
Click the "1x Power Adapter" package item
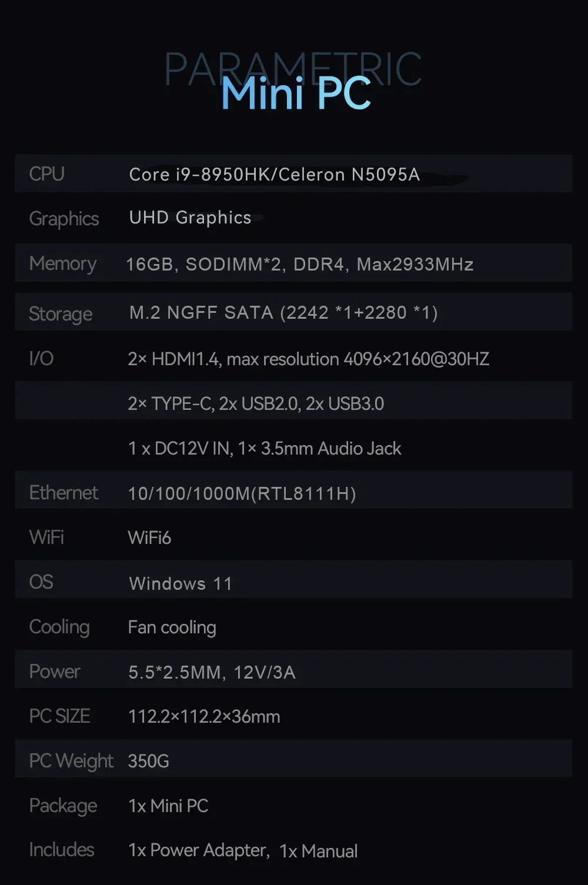tap(198, 850)
